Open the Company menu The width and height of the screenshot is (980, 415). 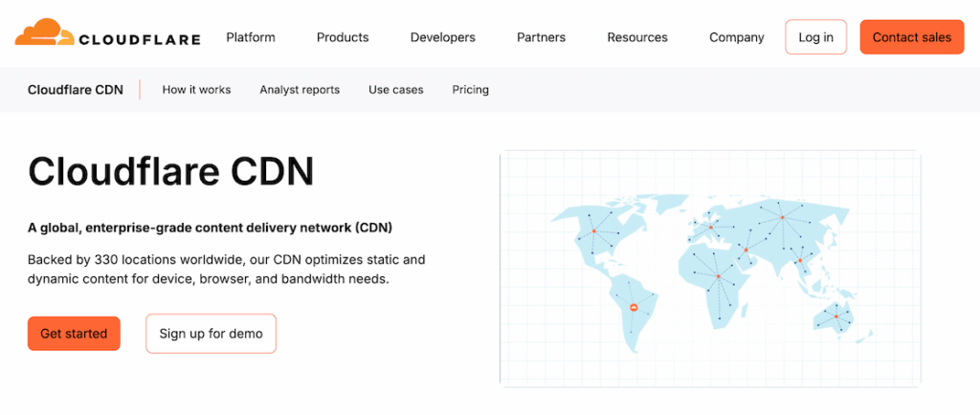point(736,37)
